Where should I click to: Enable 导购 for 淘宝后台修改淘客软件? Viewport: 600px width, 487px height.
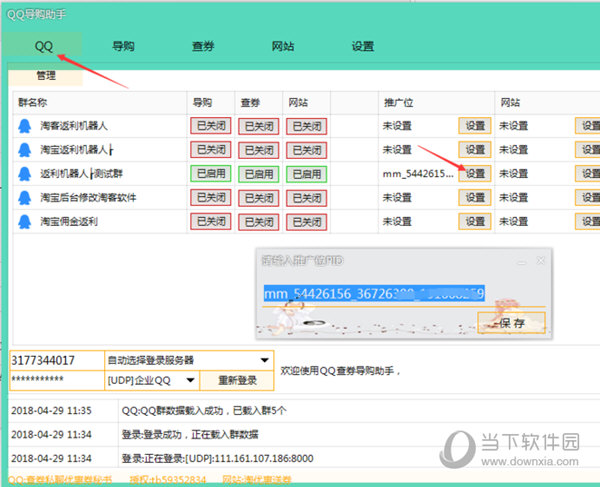211,198
